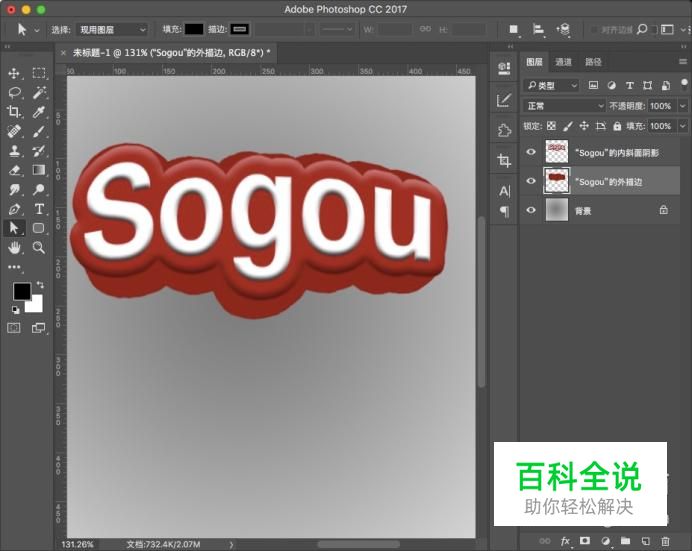
Task: Open the fill color swatch 填充
Action: (x=194, y=29)
